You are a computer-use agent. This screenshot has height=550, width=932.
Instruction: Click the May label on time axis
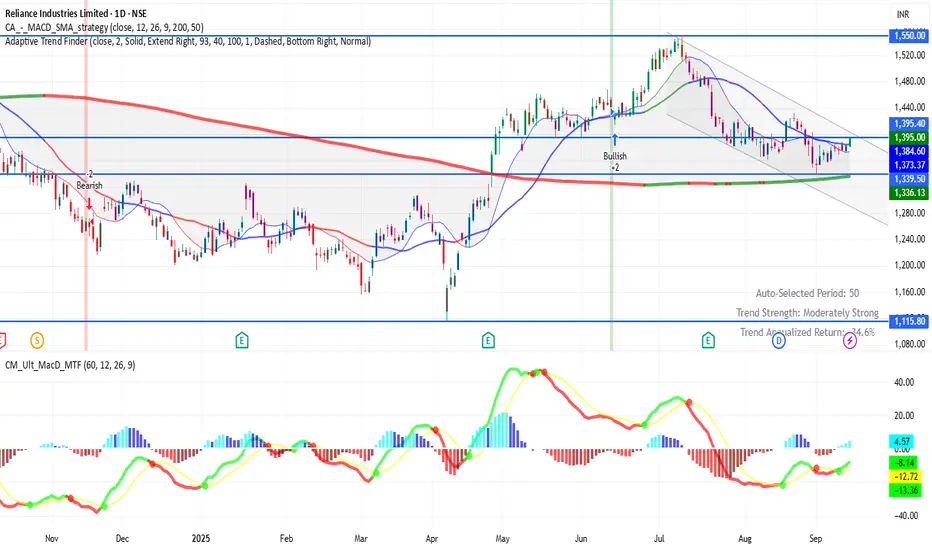point(502,538)
